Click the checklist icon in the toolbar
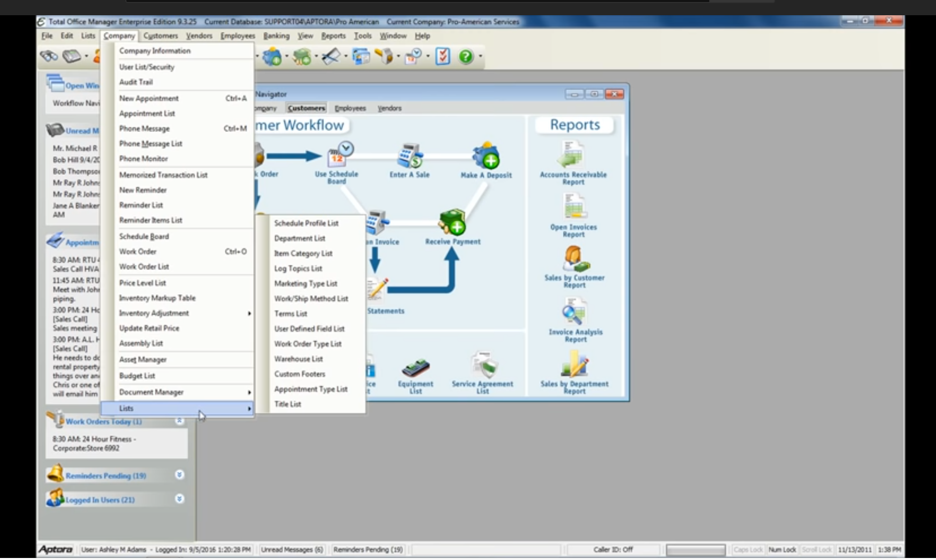Screen dimensions: 936x560 click(443, 56)
